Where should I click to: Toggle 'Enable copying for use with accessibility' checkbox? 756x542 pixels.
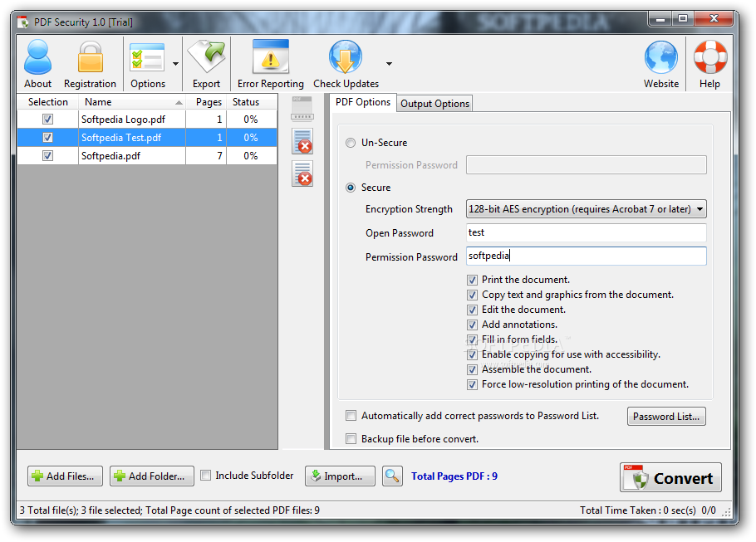[472, 354]
